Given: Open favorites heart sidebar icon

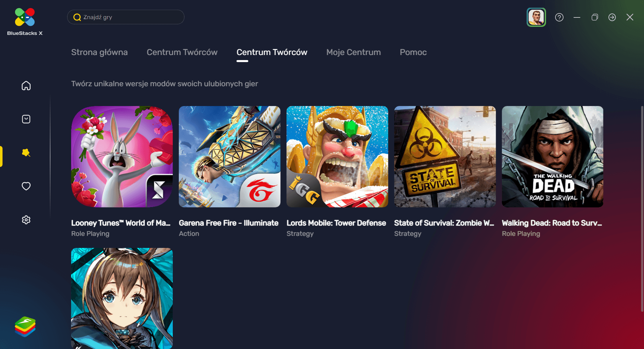Looking at the screenshot, I should [x=26, y=186].
